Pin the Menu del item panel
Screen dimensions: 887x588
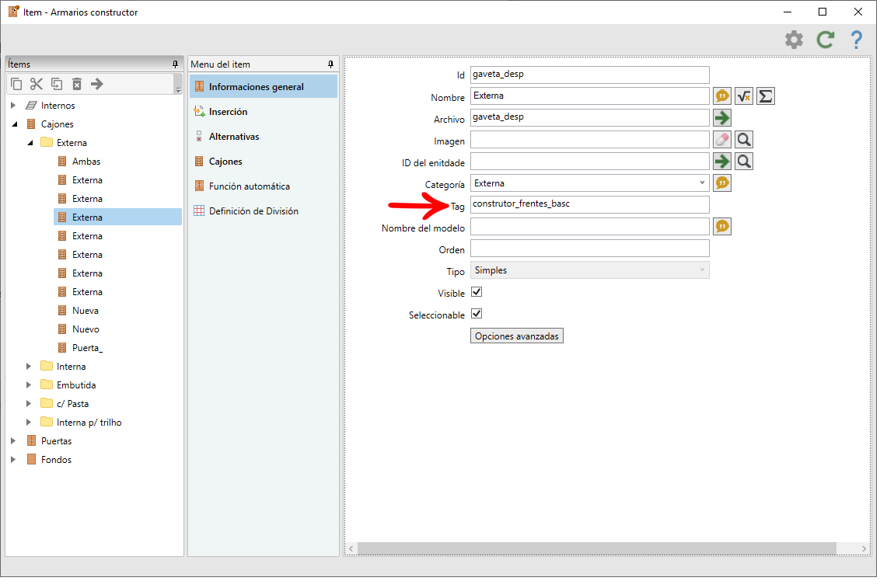[330, 64]
